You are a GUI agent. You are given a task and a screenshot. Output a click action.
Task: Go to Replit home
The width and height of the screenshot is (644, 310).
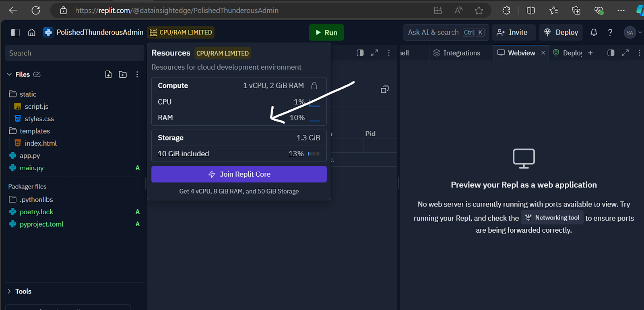point(32,33)
